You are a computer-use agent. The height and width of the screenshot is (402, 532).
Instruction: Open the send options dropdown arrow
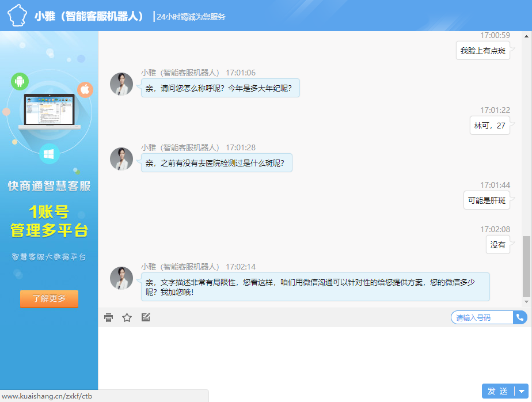(x=521, y=391)
